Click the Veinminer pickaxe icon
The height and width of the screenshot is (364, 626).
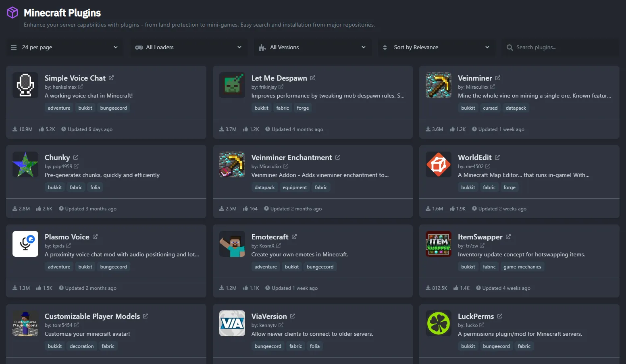click(x=438, y=85)
